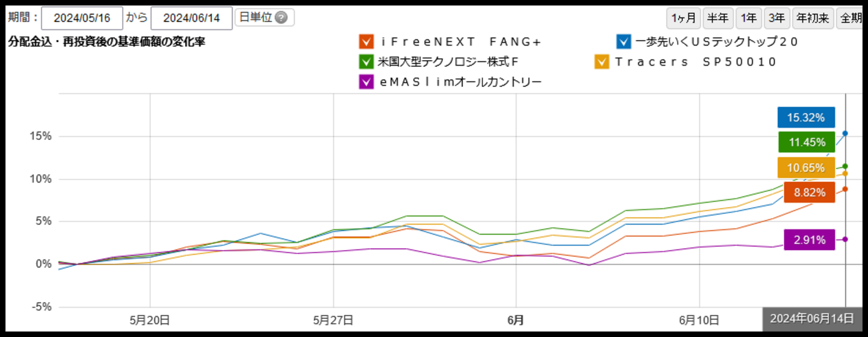Uncheck the eMAXIS Slim オールカントリー checkbox

[366, 82]
